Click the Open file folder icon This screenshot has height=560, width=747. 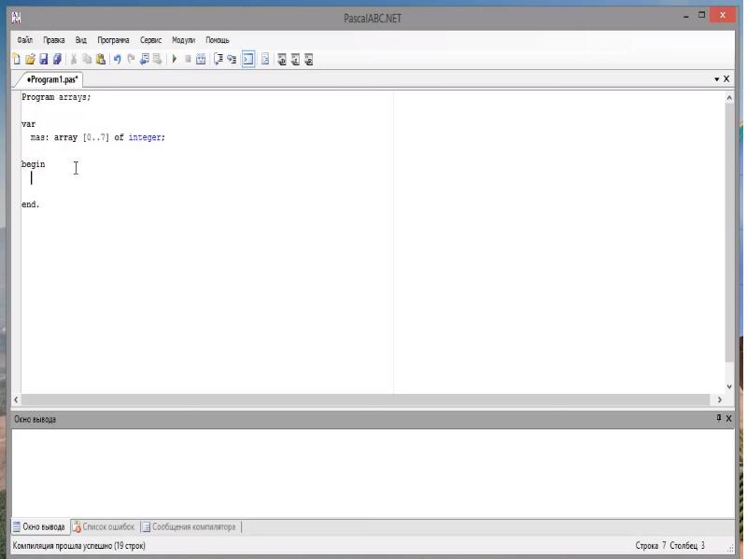(30, 59)
